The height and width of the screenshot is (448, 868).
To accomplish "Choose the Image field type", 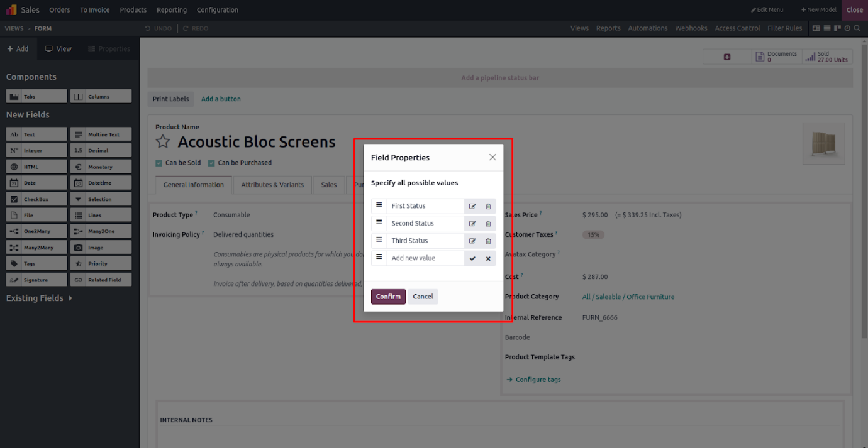I will click(x=101, y=248).
